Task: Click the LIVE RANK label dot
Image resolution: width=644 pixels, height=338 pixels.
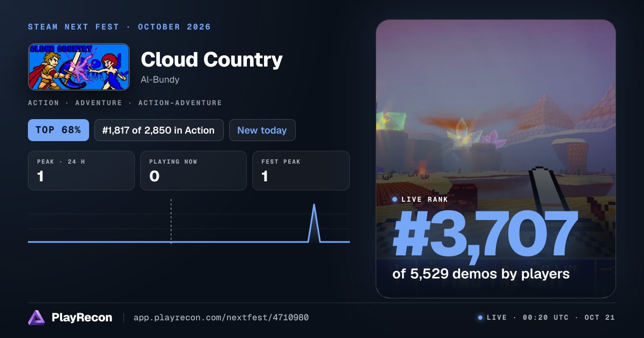Action: point(395,200)
